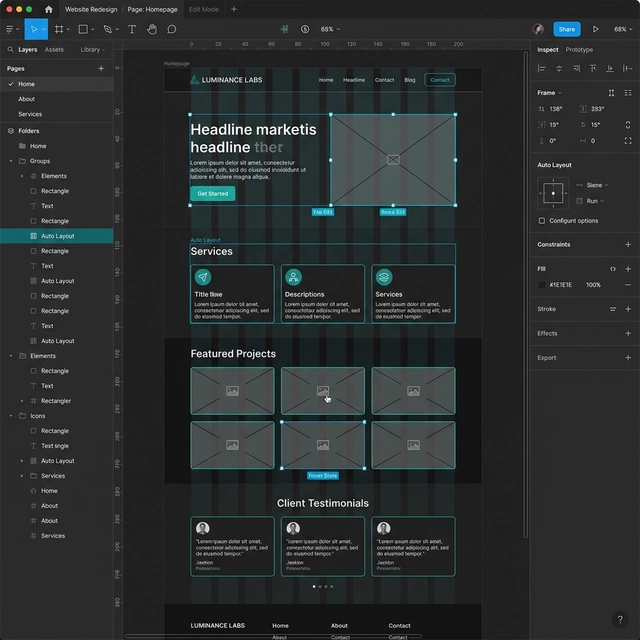
Task: Click the help question mark button
Action: point(620,620)
